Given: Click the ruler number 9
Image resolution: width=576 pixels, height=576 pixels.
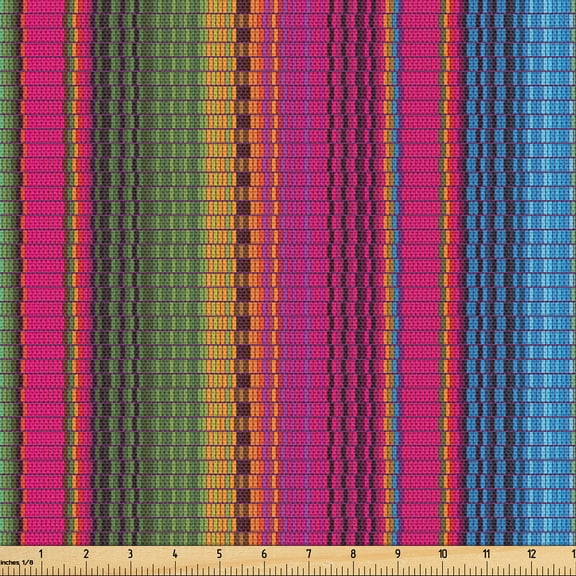Looking at the screenshot, I should point(398,554).
